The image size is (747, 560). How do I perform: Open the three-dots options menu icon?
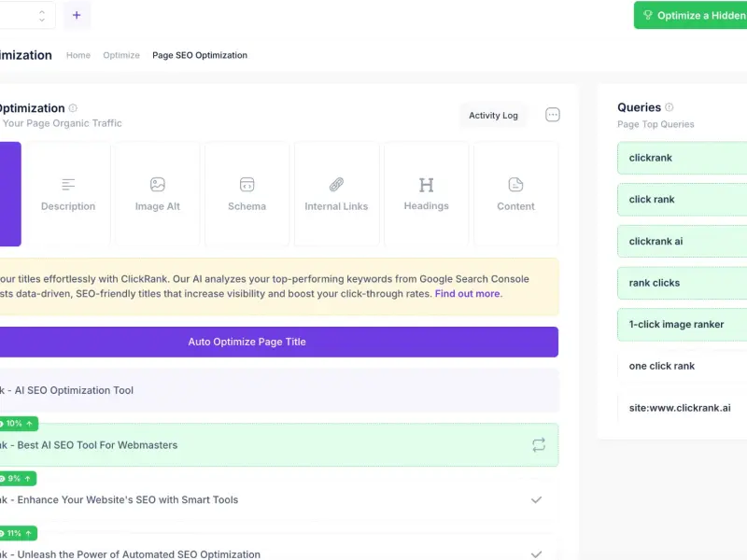[x=552, y=115]
